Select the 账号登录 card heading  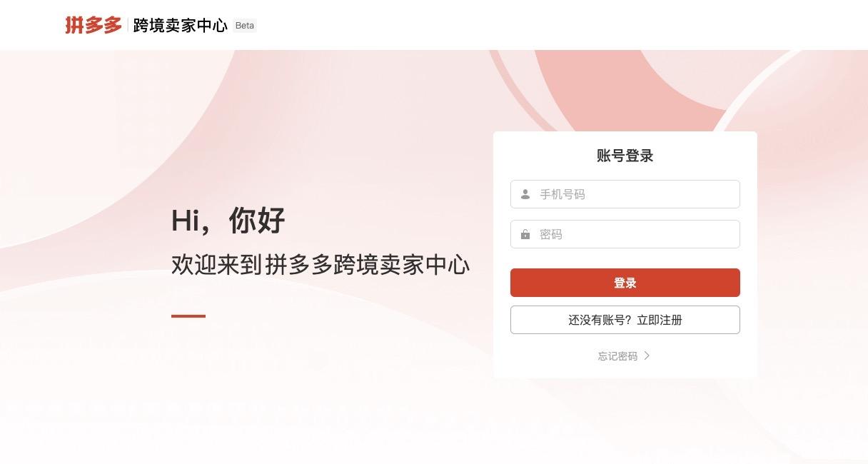pyautogui.click(x=625, y=156)
